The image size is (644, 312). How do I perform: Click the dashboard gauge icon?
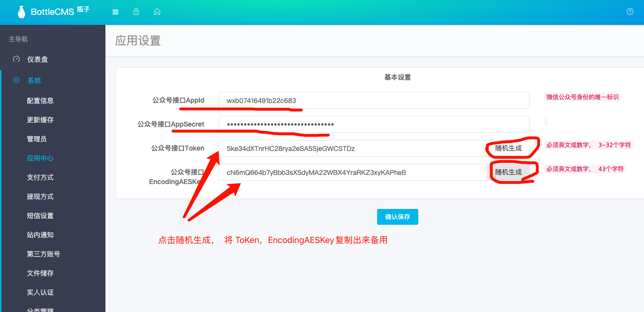[16, 59]
